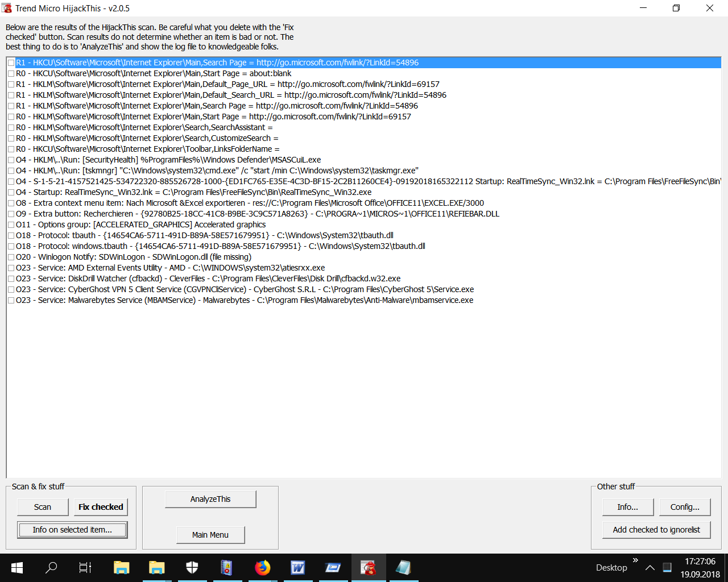Viewport: 728px width, 582px height.
Task: Show hidden system tray icons
Action: pyautogui.click(x=650, y=567)
